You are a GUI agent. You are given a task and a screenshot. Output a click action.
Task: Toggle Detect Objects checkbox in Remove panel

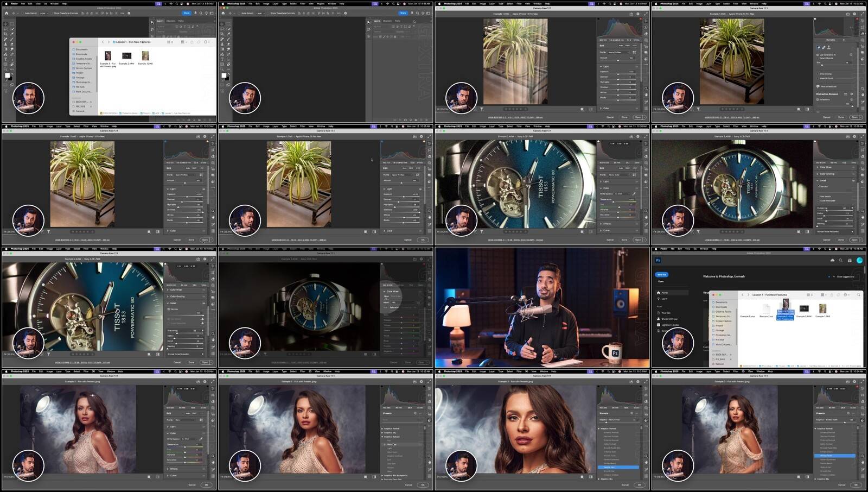[818, 58]
